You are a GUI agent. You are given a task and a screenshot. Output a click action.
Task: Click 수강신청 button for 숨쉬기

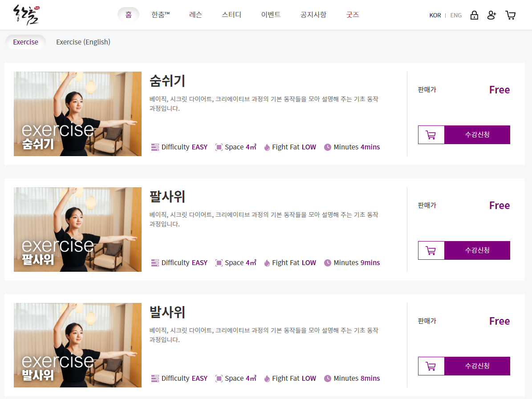point(477,135)
